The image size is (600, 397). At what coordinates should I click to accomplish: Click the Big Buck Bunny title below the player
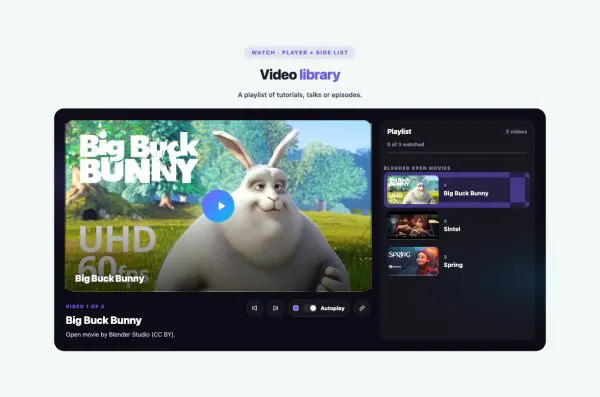pos(104,320)
